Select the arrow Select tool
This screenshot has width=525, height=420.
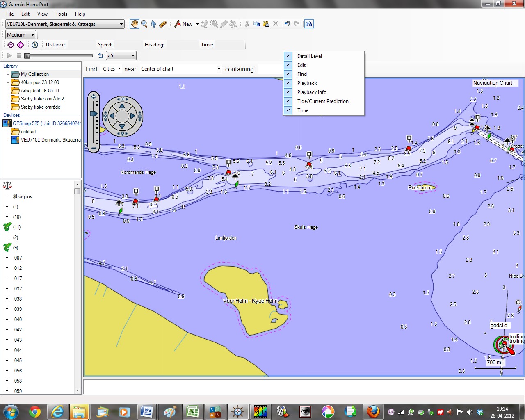click(153, 24)
